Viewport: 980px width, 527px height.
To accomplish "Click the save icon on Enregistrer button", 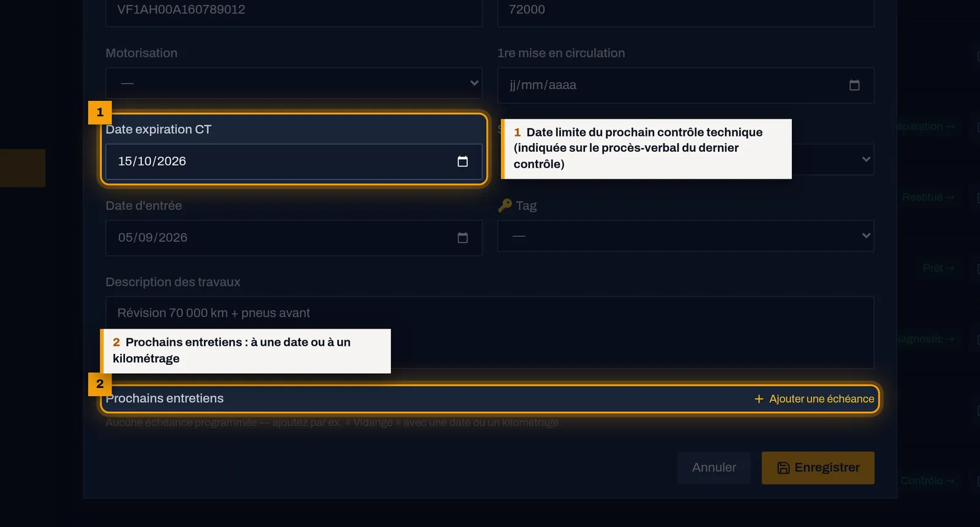I will point(783,468).
